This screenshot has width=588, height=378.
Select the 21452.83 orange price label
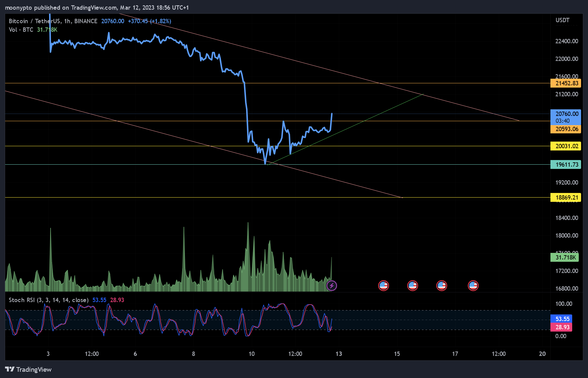pyautogui.click(x=566, y=83)
